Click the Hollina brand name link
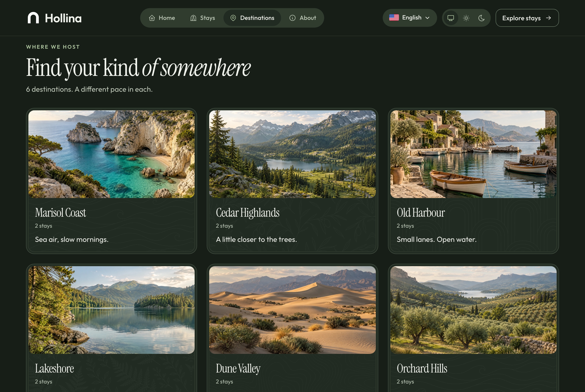Image resolution: width=585 pixels, height=392 pixels. (x=63, y=18)
